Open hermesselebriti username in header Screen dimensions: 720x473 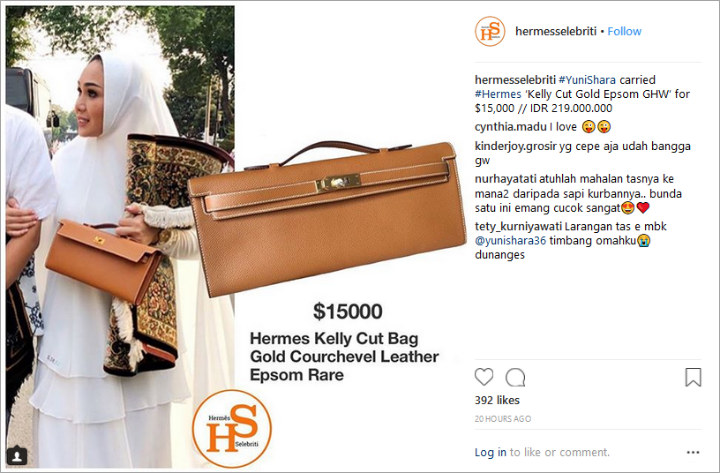(x=556, y=31)
